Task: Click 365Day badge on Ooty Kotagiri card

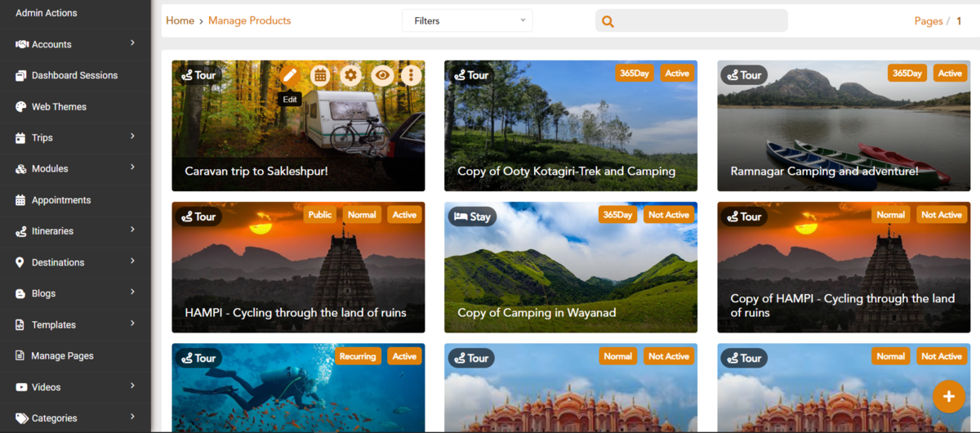Action: [x=635, y=74]
